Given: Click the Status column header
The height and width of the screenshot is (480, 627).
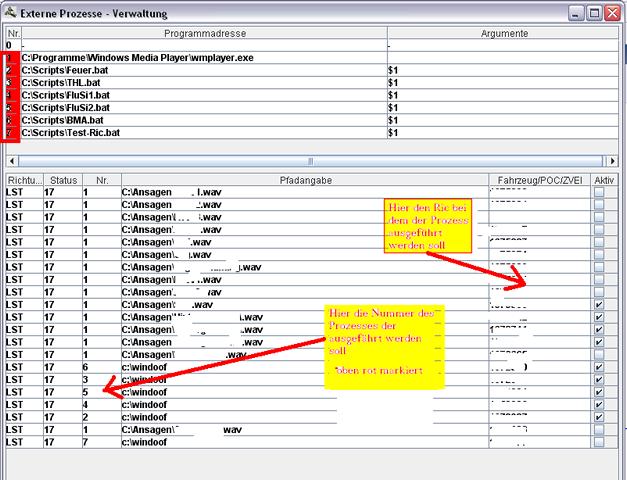Looking at the screenshot, I should pos(61,179).
